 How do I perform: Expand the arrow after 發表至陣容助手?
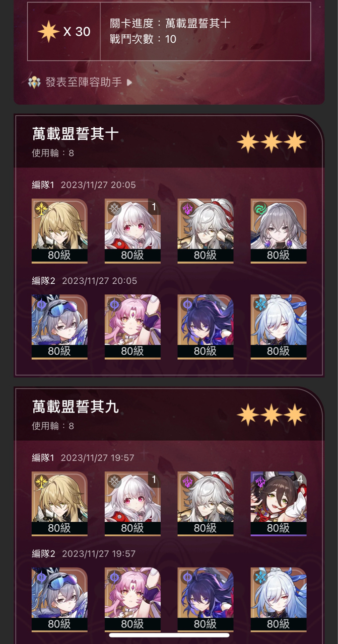(x=129, y=83)
